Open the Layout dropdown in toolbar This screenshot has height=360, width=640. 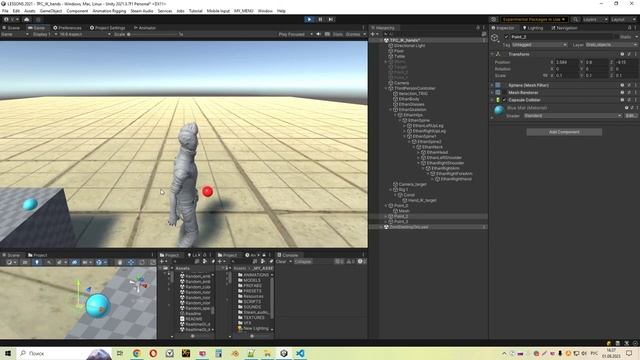pyautogui.click(x=623, y=19)
